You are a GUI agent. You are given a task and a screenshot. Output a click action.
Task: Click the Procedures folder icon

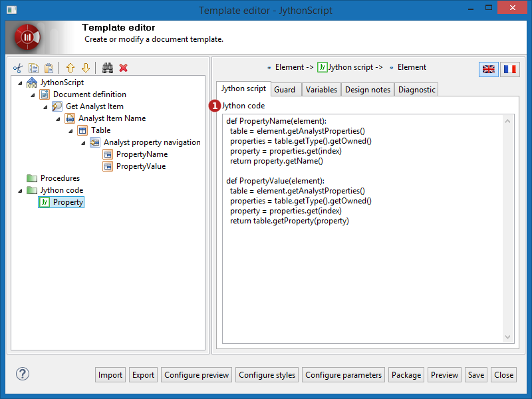(32, 178)
